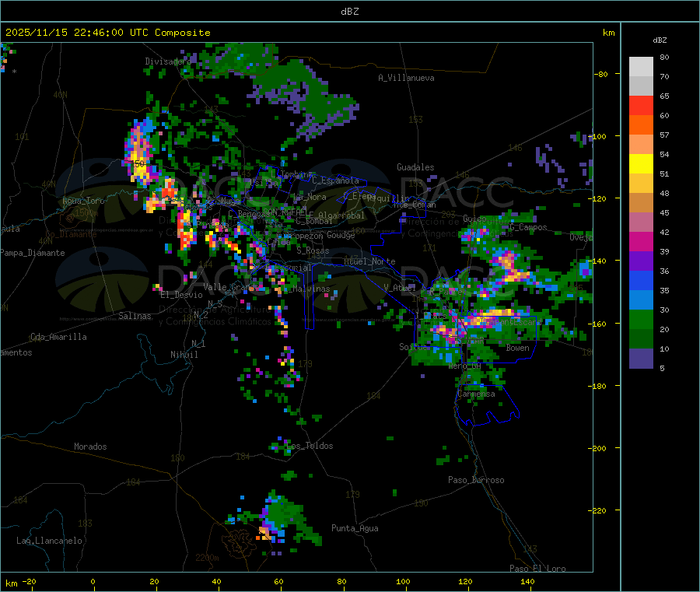The width and height of the screenshot is (700, 592).
Task: Click the 'dBZ' label above the color legend
Action: point(660,40)
